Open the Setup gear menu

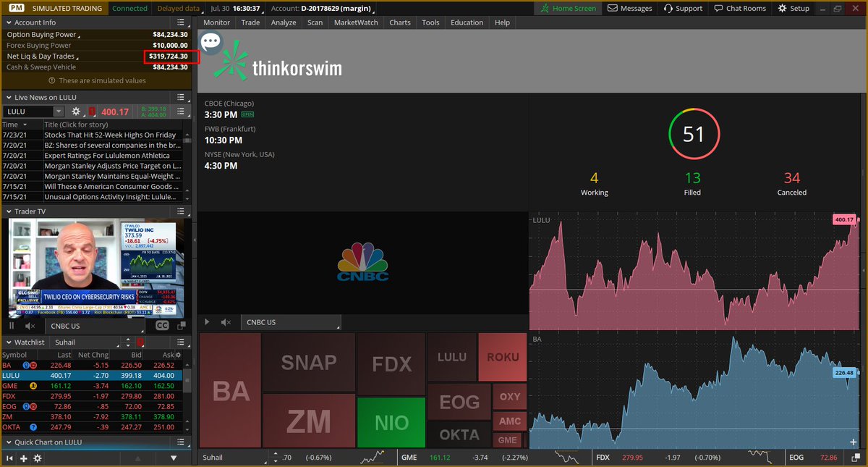[794, 8]
